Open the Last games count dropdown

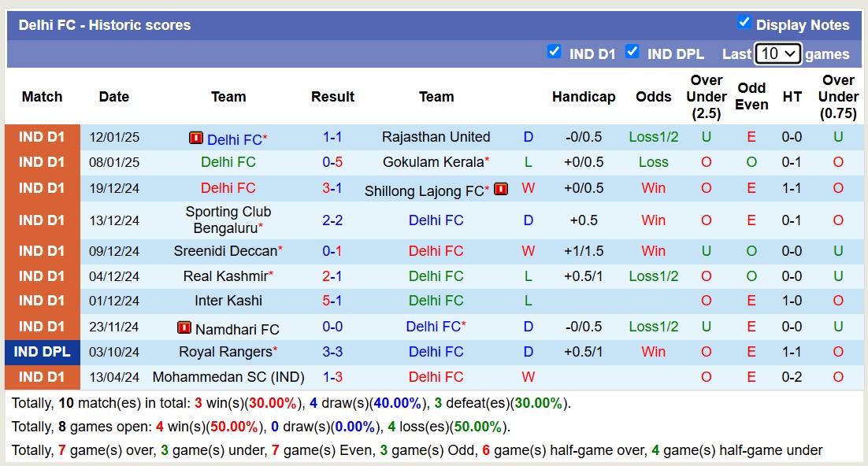tap(777, 54)
